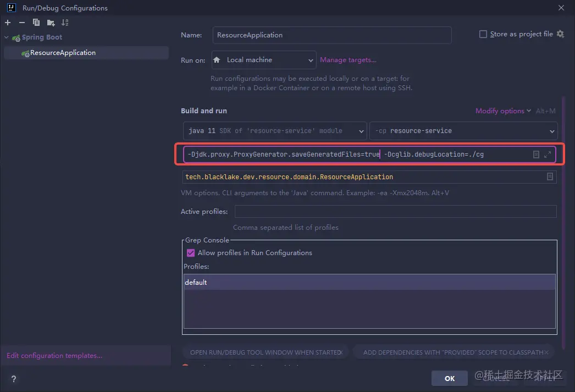Viewport: 575px width, 392px height.
Task: Remove the selected configuration
Action: click(22, 23)
